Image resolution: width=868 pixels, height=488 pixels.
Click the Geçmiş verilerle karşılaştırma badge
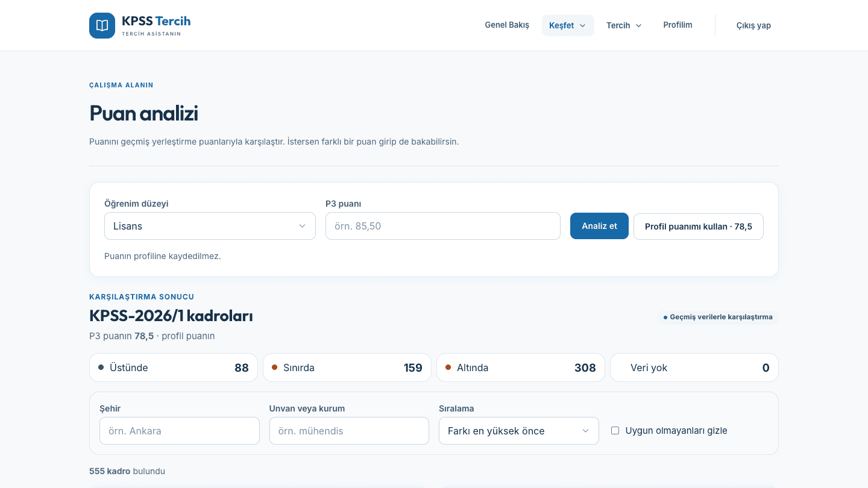(x=718, y=317)
